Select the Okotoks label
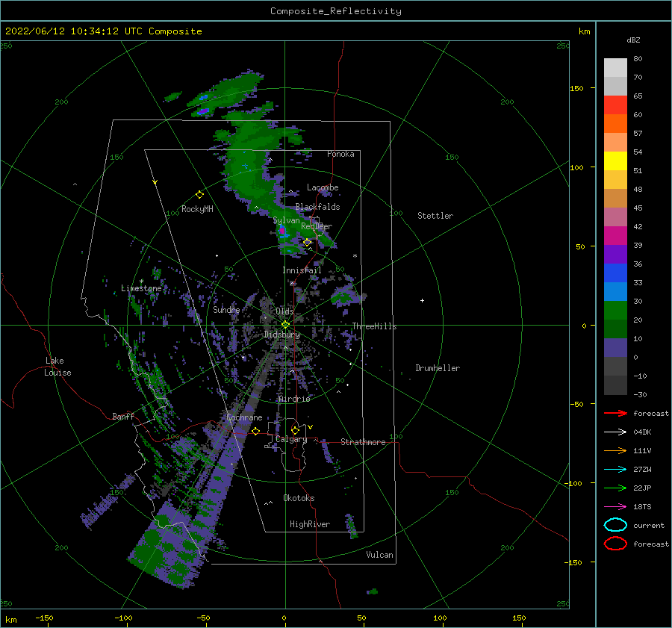Image resolution: width=672 pixels, height=628 pixels. 299,498
